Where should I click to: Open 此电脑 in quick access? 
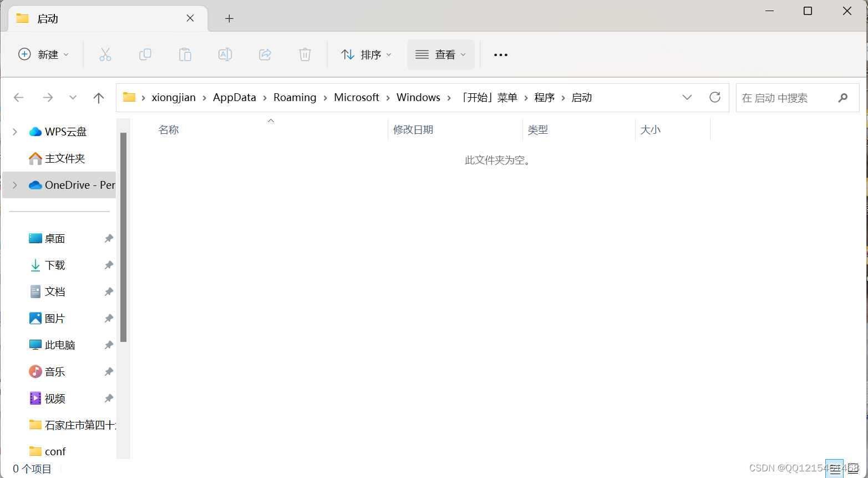(60, 345)
